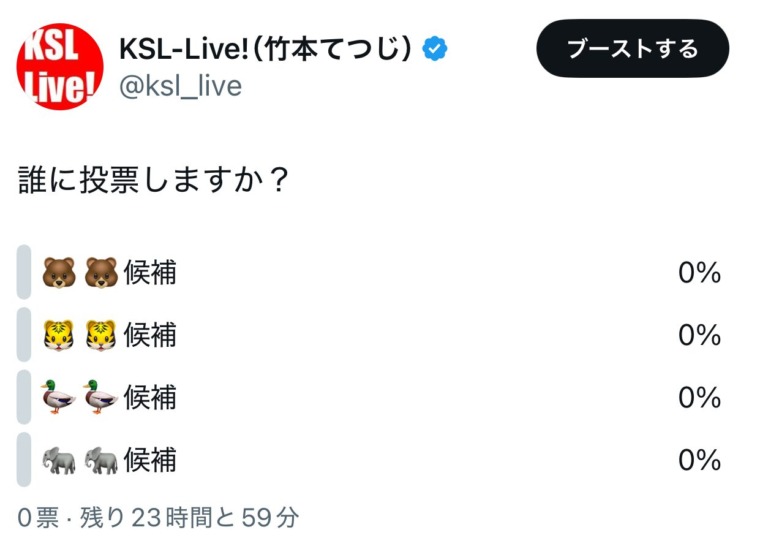The image size is (760, 538).
Task: Click the first tiger emoji
Action: [59, 334]
